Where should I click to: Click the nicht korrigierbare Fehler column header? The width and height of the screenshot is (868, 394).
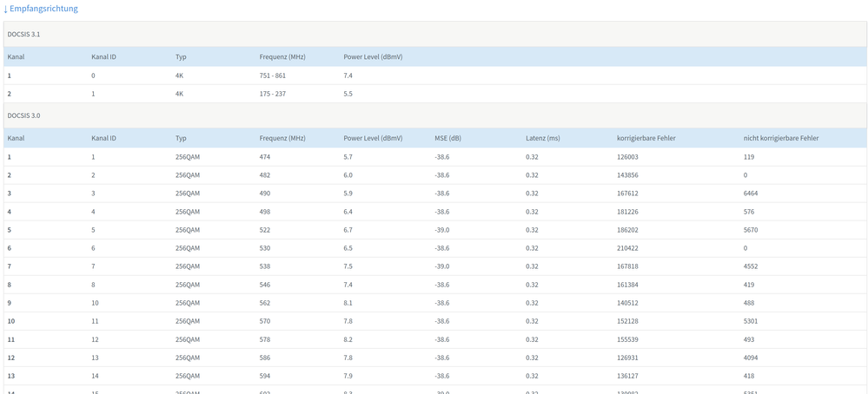click(x=781, y=138)
